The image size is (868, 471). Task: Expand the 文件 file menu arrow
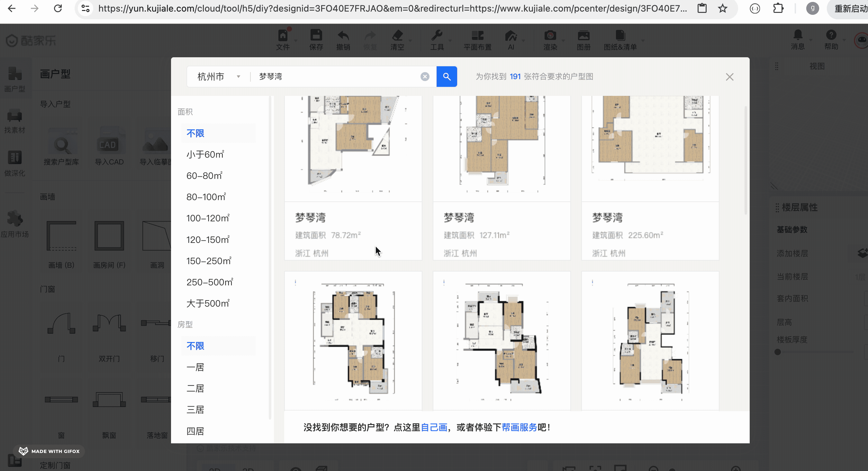click(x=296, y=41)
